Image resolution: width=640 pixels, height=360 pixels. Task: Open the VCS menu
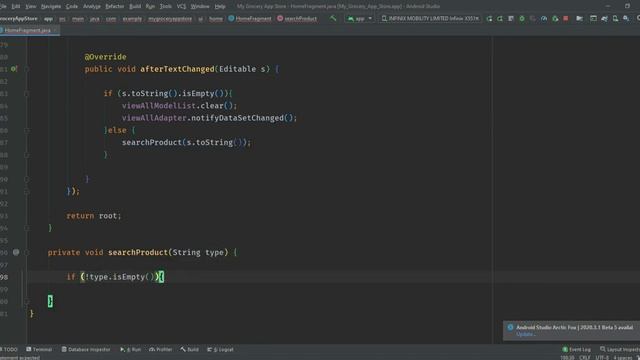(x=181, y=6)
